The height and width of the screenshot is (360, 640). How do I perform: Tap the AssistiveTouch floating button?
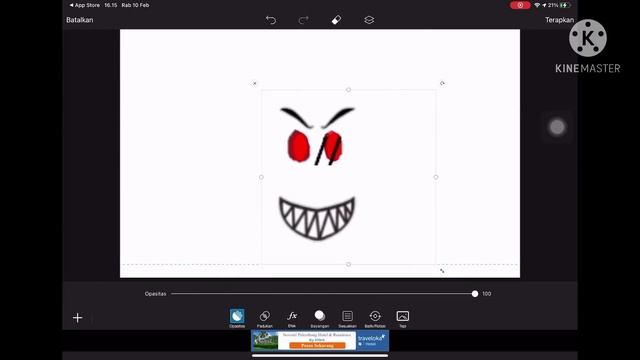(x=557, y=127)
